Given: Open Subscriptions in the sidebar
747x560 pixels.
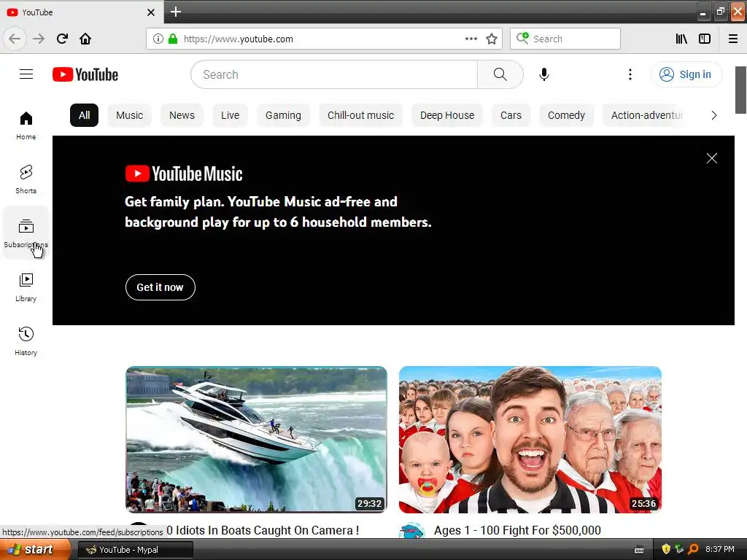Looking at the screenshot, I should (x=26, y=233).
